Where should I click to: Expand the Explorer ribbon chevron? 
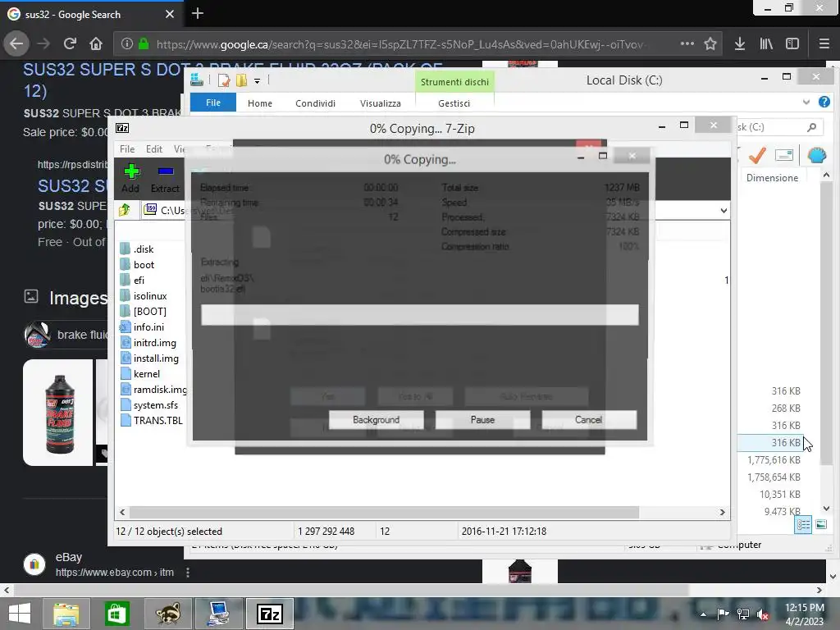pos(806,102)
